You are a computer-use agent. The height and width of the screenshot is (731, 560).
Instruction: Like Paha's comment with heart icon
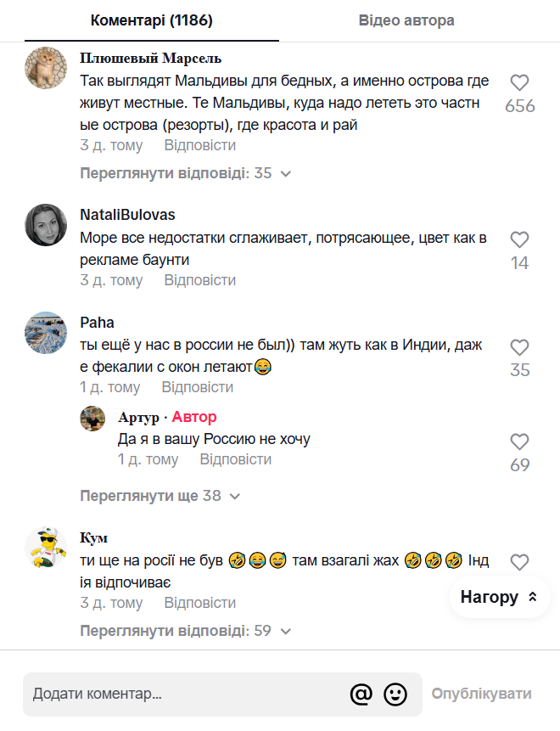[519, 347]
